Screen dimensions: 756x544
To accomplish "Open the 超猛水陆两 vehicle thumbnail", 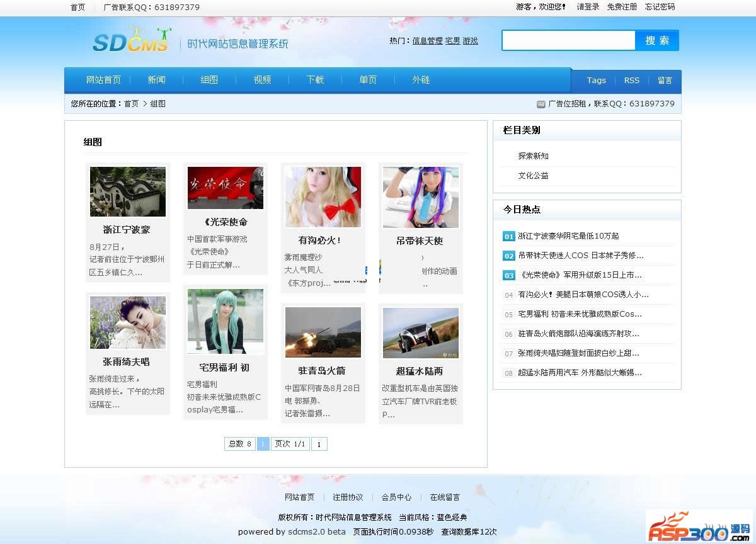I will 421,333.
